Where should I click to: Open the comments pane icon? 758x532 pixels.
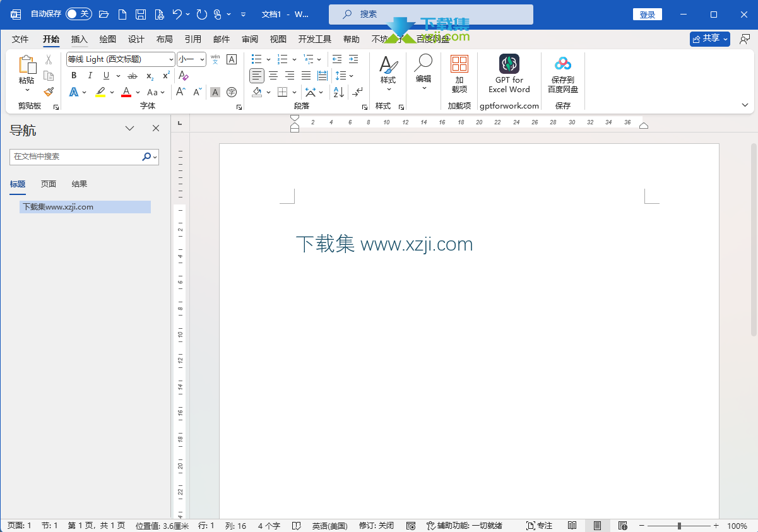pos(745,39)
